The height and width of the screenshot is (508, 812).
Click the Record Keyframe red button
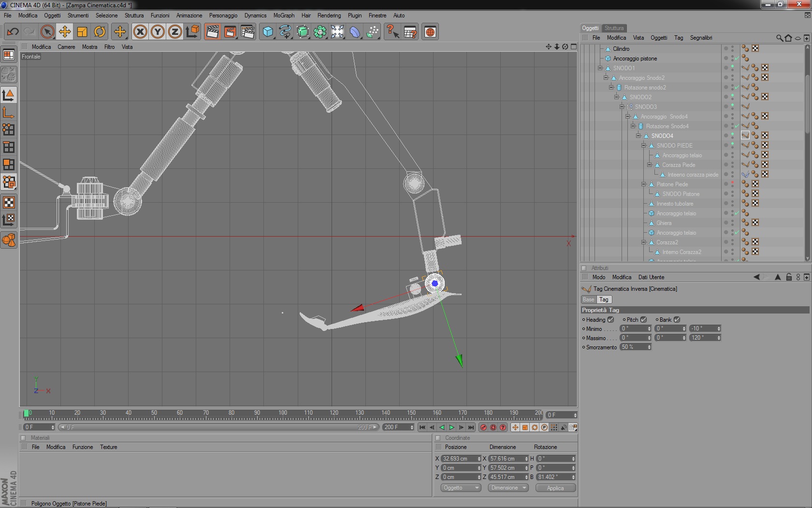[483, 427]
